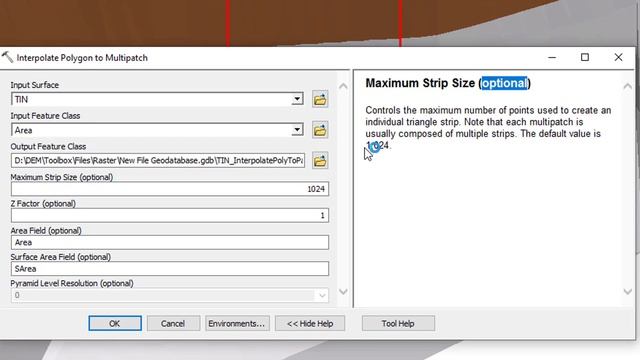Minimize the Interpolate Polygon to Multipatch dialog
This screenshot has height=360, width=640.
pos(552,58)
